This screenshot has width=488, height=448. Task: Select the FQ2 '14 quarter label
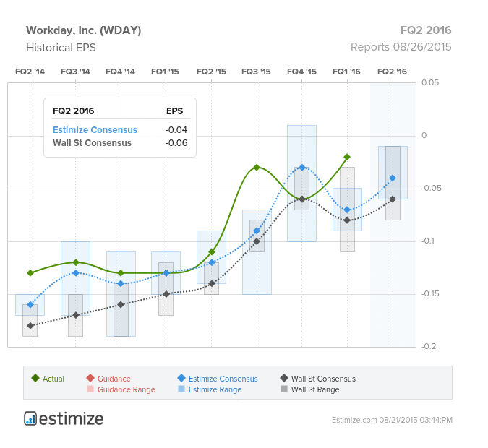(30, 72)
